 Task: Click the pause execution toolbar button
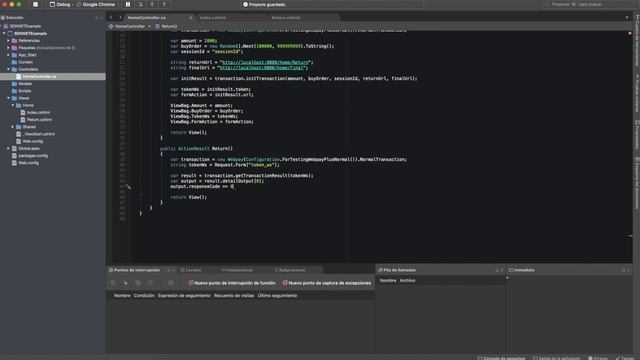tap(128, 4)
